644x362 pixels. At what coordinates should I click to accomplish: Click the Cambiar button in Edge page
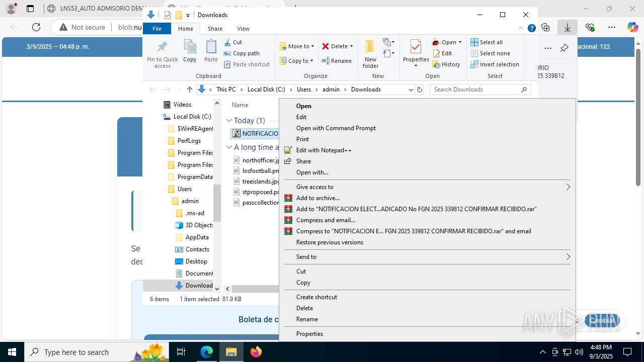click(602, 320)
